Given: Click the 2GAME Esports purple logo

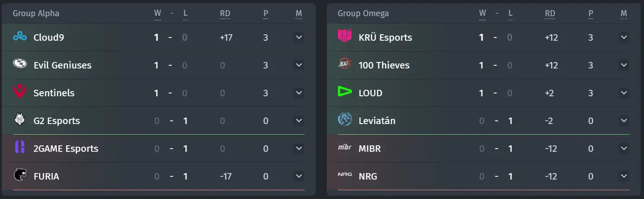Looking at the screenshot, I should [20, 148].
